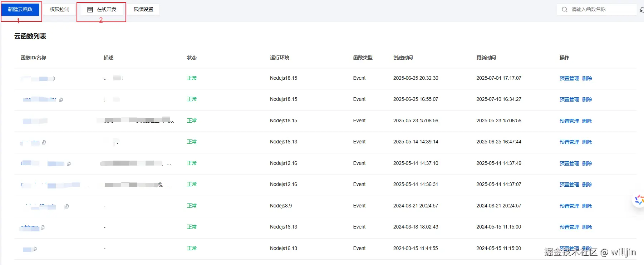The image size is (644, 265).
Task: Copy name of function created 2025-05-14 14:37:10
Action: click(69, 164)
